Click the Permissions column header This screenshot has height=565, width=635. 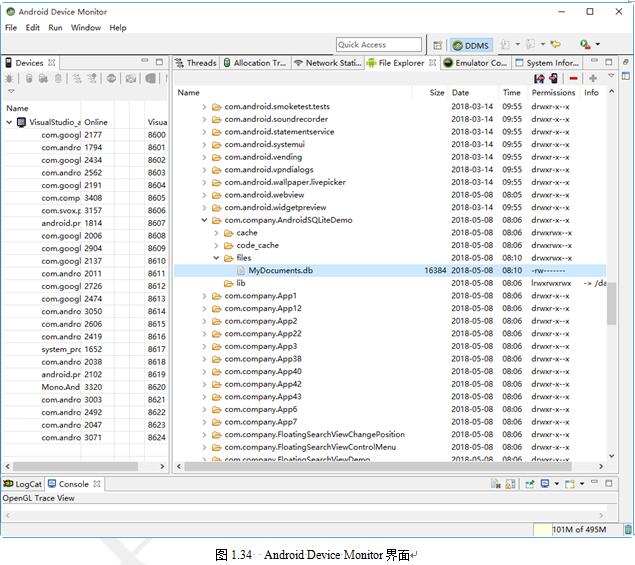[x=553, y=92]
